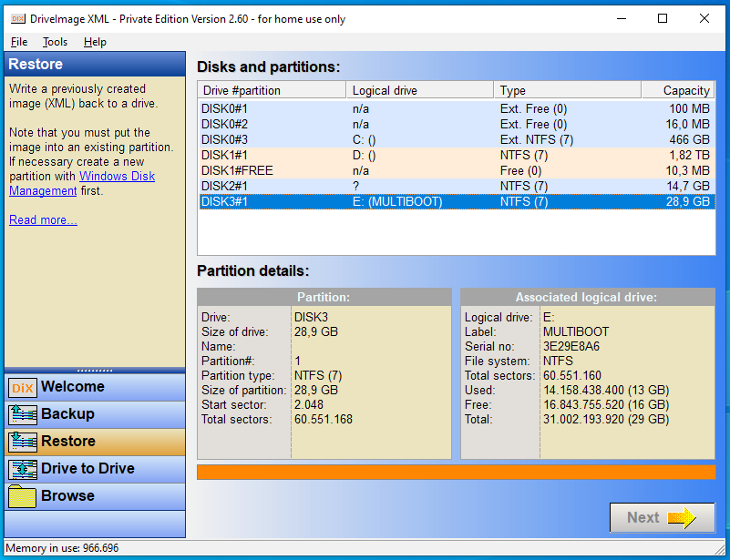Sort by Drive #partition column header
The image size is (730, 560).
pyautogui.click(x=272, y=90)
